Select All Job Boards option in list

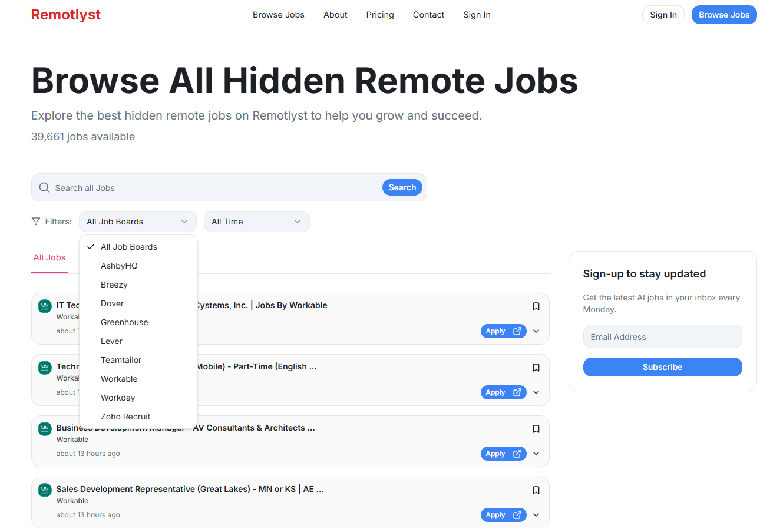tap(138, 247)
